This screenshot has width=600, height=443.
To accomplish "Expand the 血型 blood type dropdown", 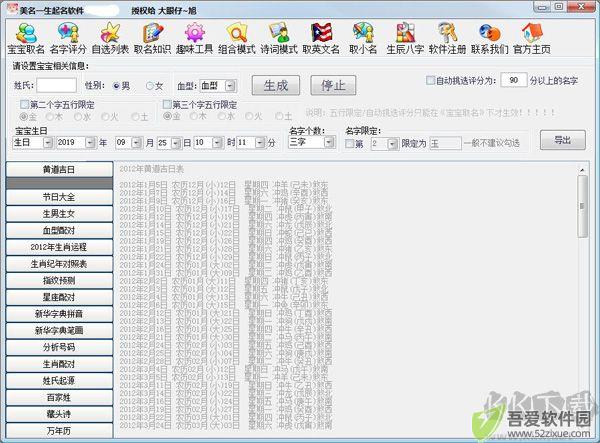I will tap(230, 86).
